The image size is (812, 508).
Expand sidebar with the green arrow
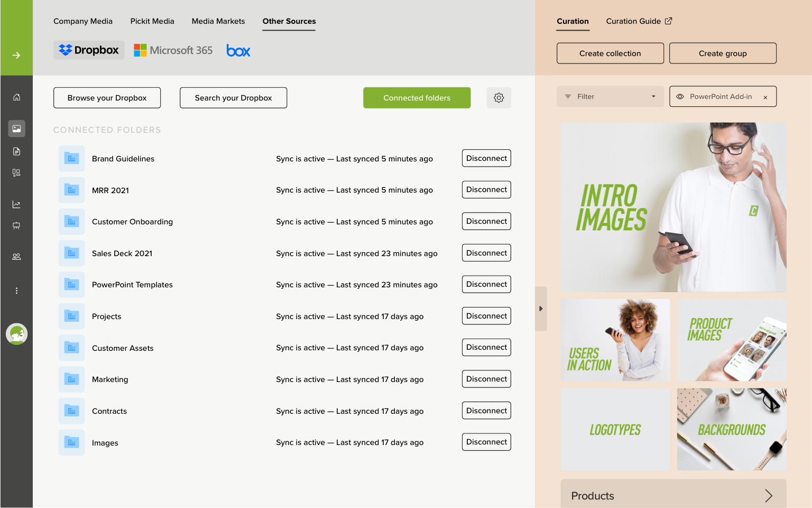(x=16, y=55)
